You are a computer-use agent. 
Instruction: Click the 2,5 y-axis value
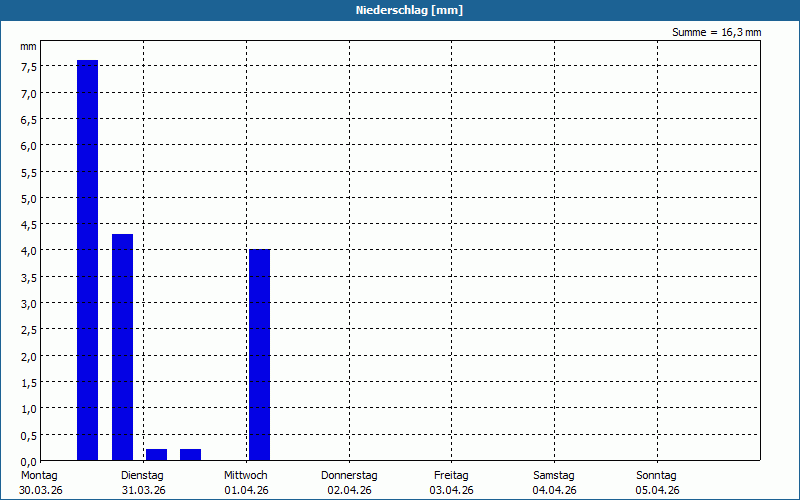point(29,330)
